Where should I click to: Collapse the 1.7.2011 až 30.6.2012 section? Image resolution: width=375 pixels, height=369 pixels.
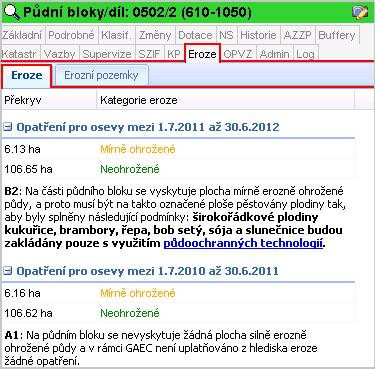coord(7,127)
